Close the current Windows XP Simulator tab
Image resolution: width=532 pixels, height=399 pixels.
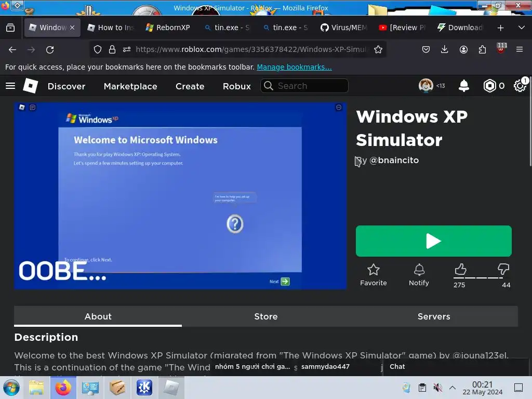click(72, 28)
